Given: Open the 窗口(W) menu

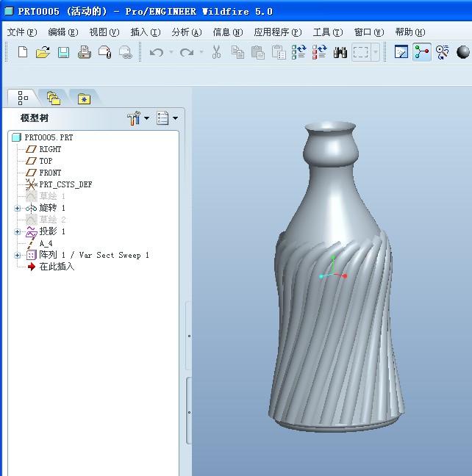Looking at the screenshot, I should click(369, 32).
